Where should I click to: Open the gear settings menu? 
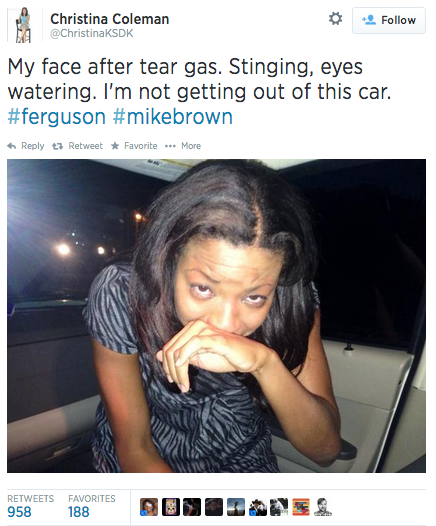335,18
